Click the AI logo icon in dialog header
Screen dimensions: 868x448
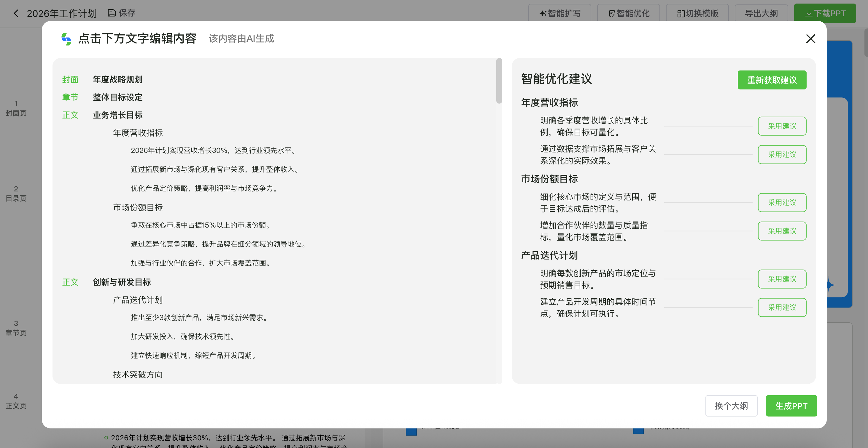click(x=66, y=39)
